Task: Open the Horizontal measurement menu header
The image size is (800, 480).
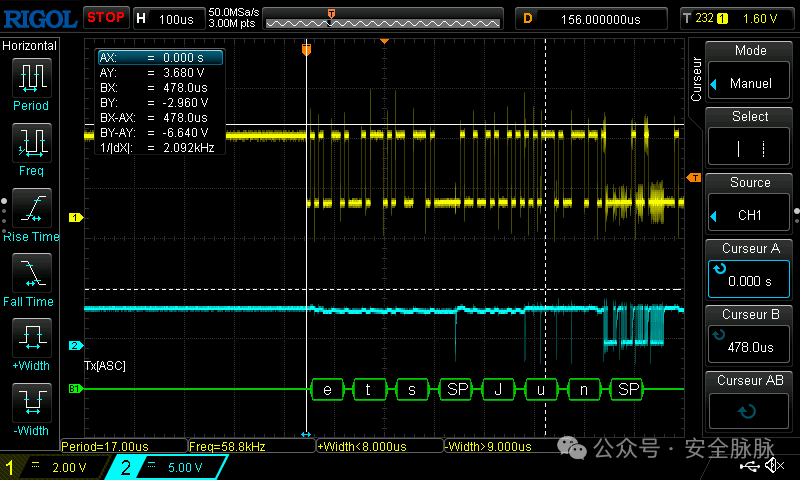Action: (x=30, y=46)
